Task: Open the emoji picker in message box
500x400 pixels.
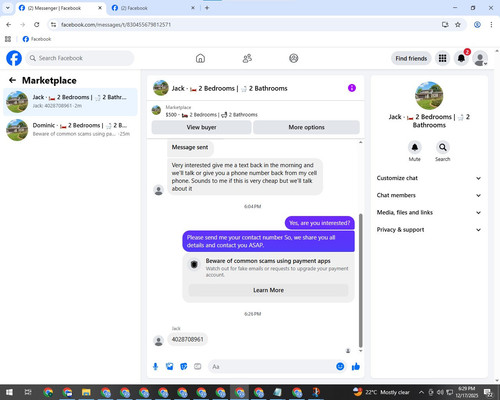Action: coord(340,366)
